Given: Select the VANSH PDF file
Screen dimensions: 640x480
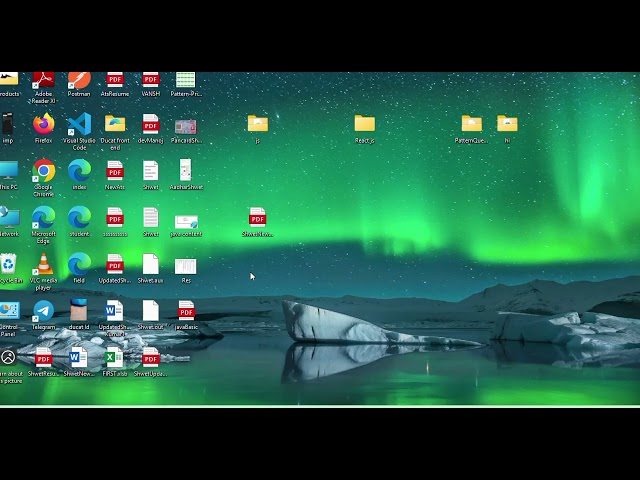Looking at the screenshot, I should point(150,80).
